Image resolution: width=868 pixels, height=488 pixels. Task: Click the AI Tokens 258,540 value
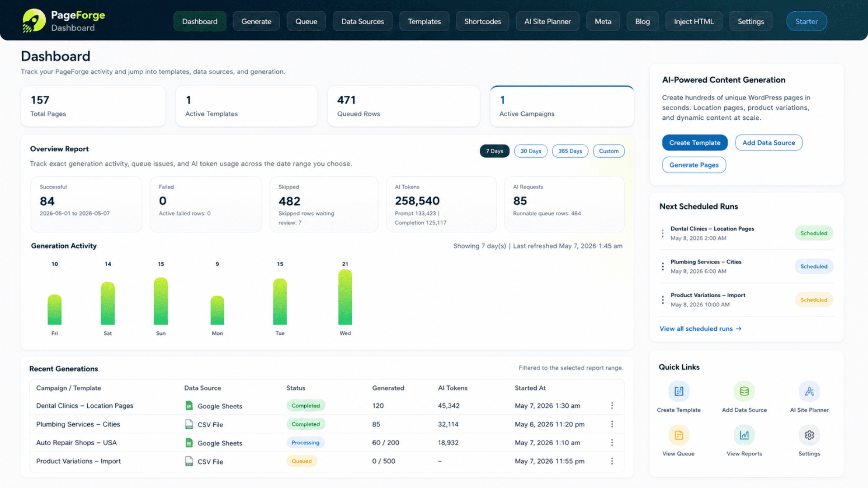pyautogui.click(x=417, y=201)
